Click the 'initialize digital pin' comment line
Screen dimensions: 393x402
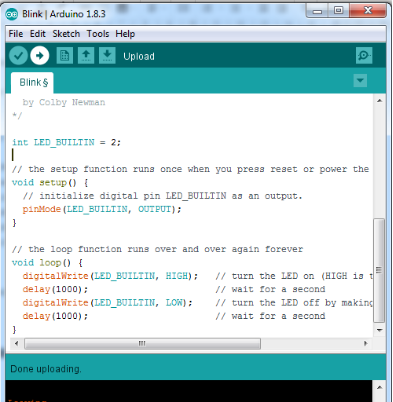coord(162,196)
